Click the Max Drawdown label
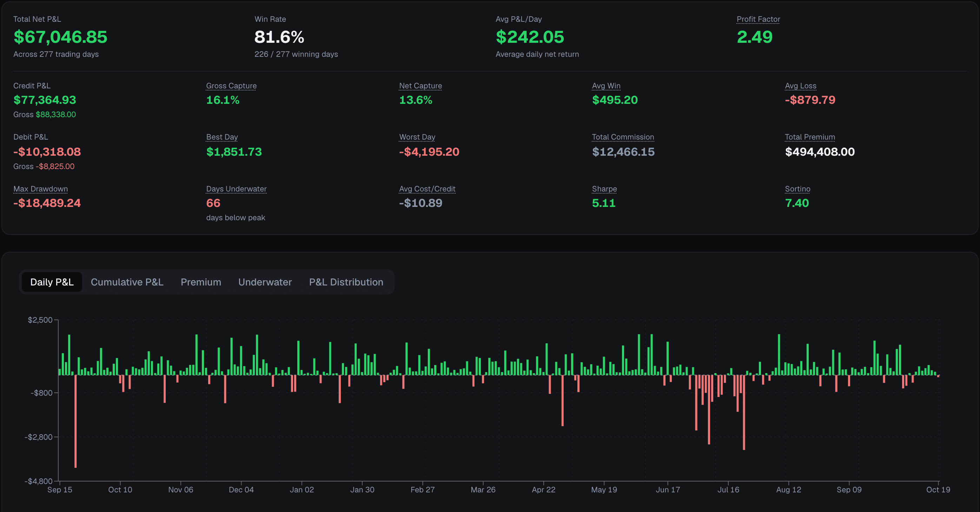This screenshot has height=512, width=980. (40, 189)
